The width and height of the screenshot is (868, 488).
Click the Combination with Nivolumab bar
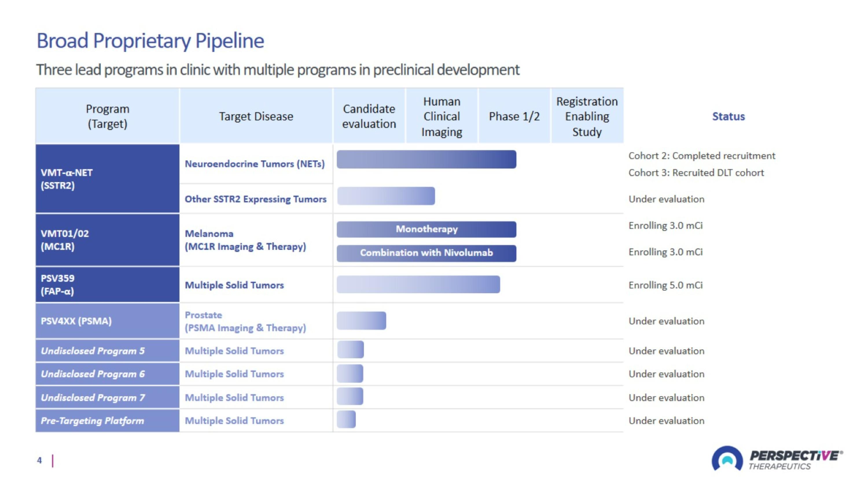pyautogui.click(x=426, y=253)
